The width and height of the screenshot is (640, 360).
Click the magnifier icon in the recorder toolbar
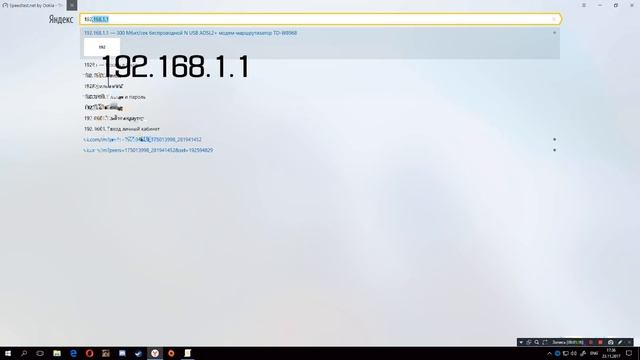pos(537,342)
